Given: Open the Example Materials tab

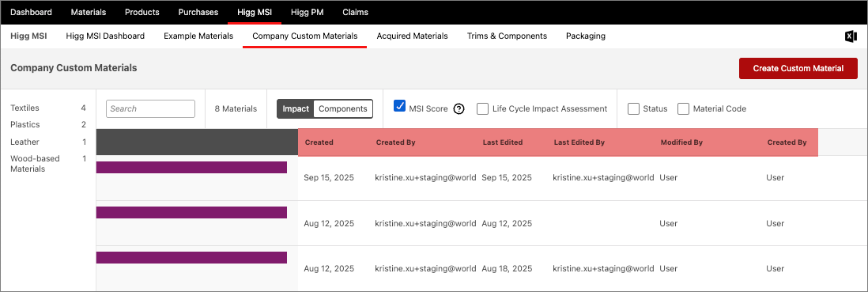Looking at the screenshot, I should click(198, 36).
